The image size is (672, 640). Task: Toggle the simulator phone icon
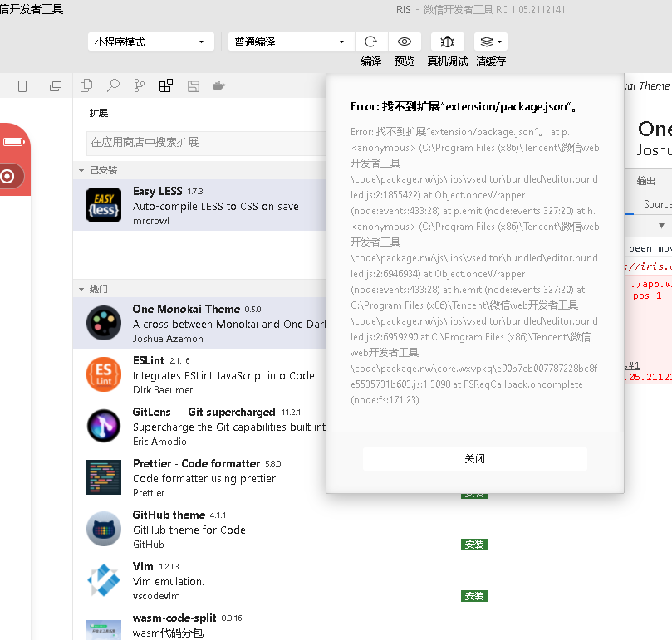click(x=22, y=86)
